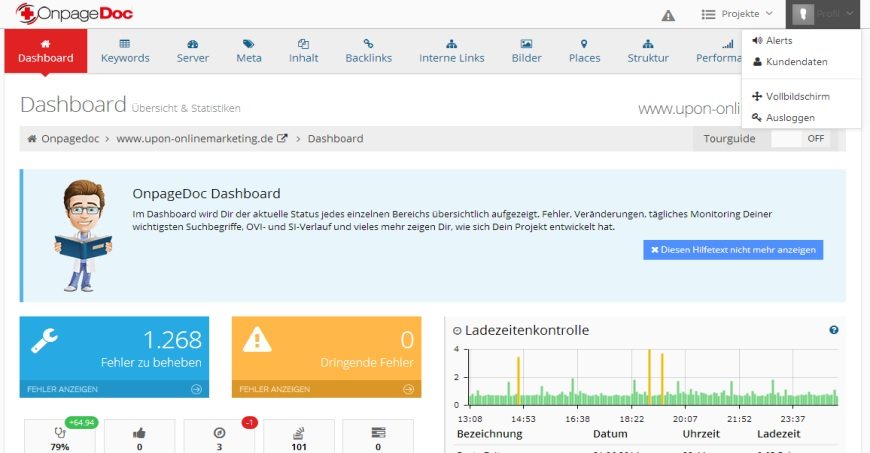Collapse the Profil dropdown menu
The height and width of the screenshot is (453, 870).
tap(823, 14)
